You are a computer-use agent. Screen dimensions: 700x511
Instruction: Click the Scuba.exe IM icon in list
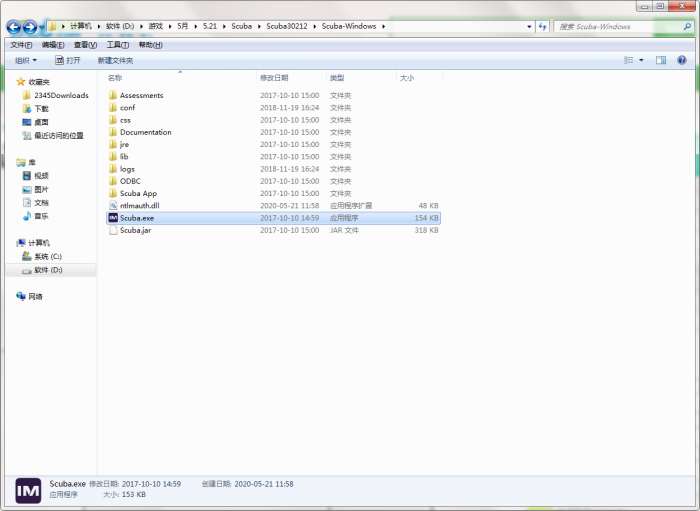[113, 218]
